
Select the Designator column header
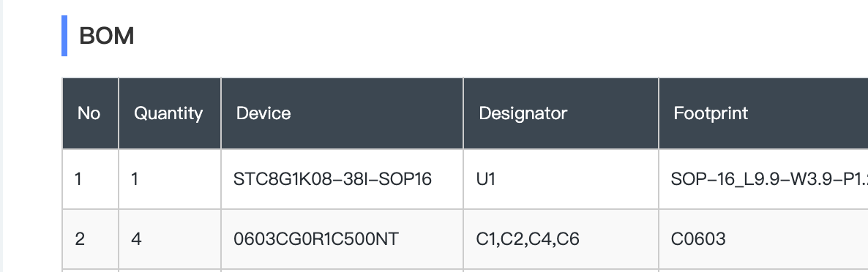(x=561, y=113)
